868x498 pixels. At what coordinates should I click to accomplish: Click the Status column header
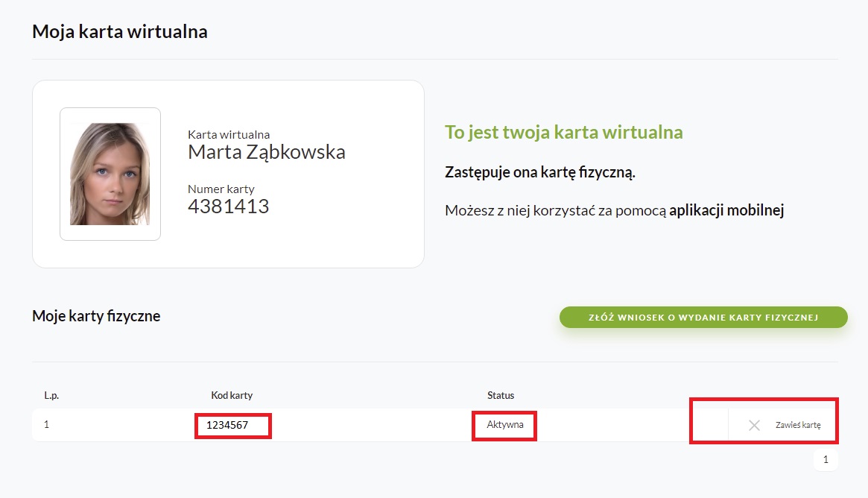pos(501,395)
